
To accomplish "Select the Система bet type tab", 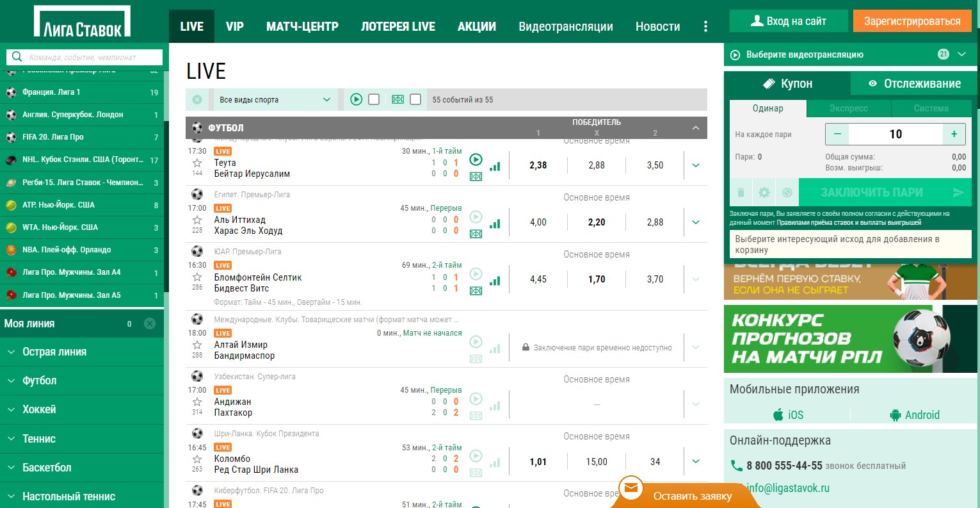I will 931,108.
